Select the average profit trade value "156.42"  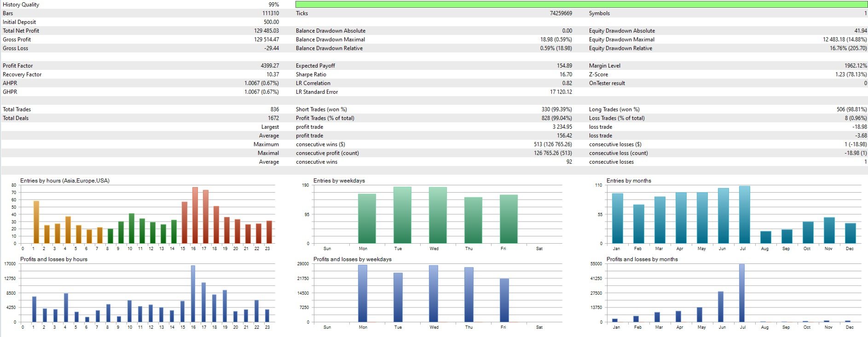click(565, 136)
